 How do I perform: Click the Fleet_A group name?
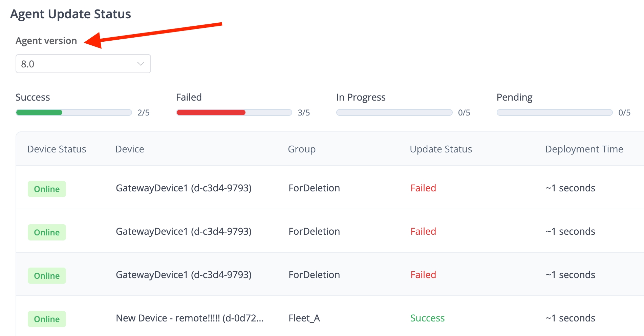304,318
